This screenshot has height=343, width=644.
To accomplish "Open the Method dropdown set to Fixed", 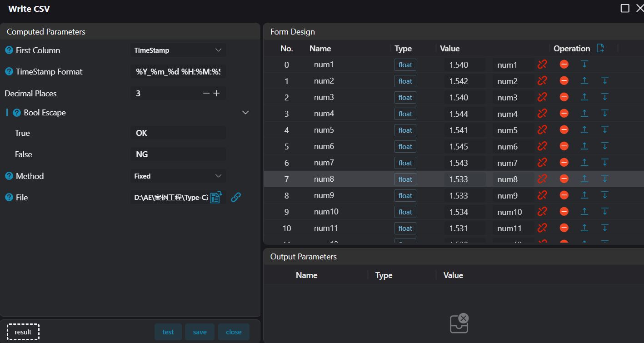I will 178,176.
